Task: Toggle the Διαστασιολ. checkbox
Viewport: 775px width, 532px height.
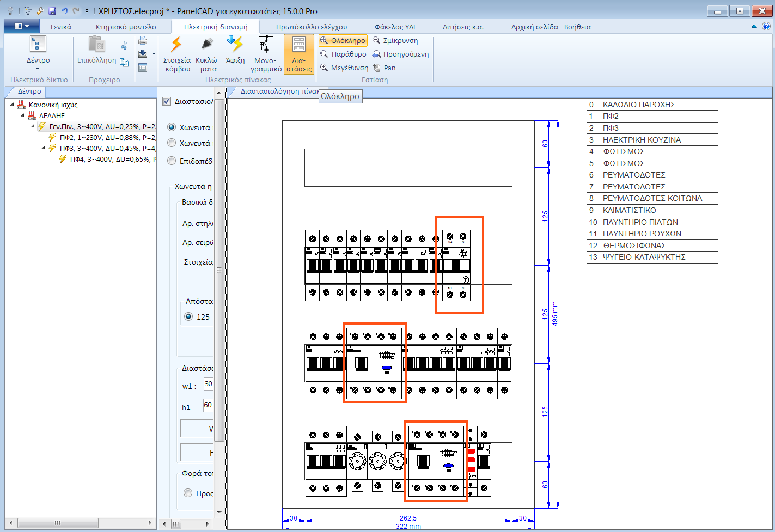Action: 167,101
